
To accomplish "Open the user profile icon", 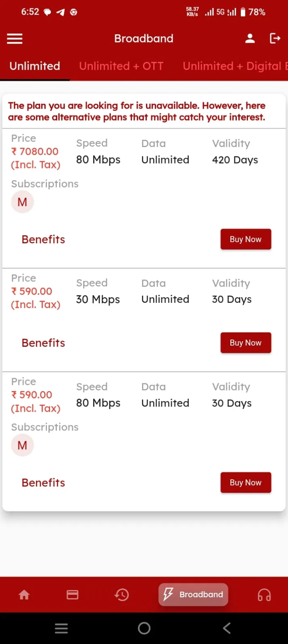I will click(x=250, y=39).
